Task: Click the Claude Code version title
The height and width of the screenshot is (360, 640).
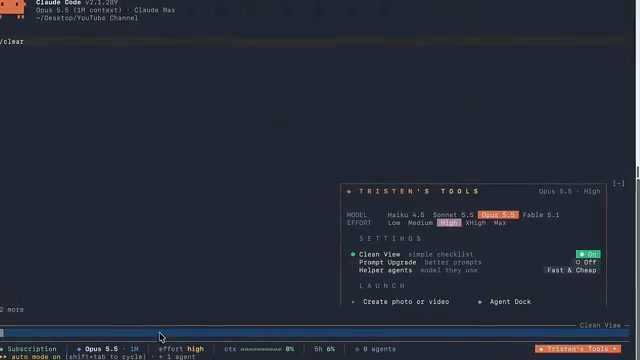Action: [77, 3]
